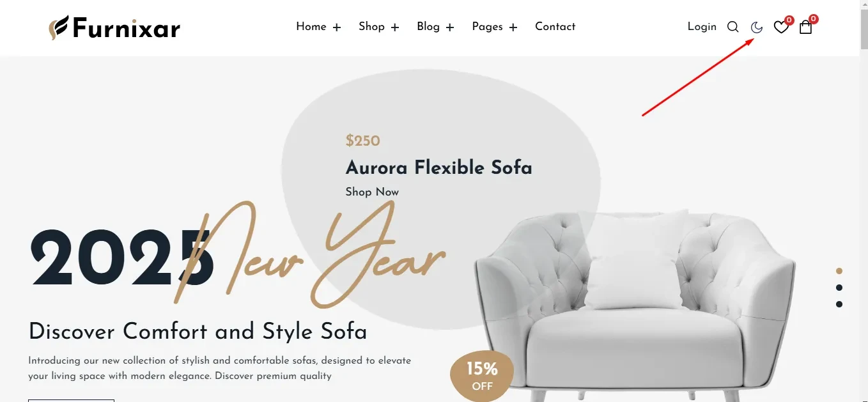Select the third slider dot
868x402 pixels.
tap(839, 304)
